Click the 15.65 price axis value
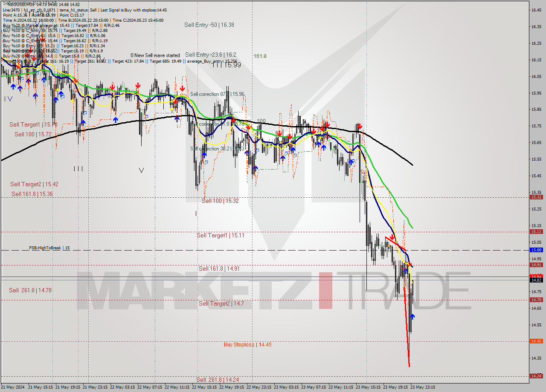This screenshot has height=392, width=546. pos(536,142)
